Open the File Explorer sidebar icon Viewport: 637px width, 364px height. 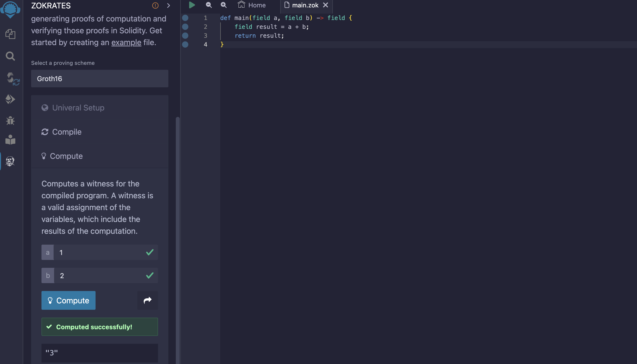click(x=10, y=34)
